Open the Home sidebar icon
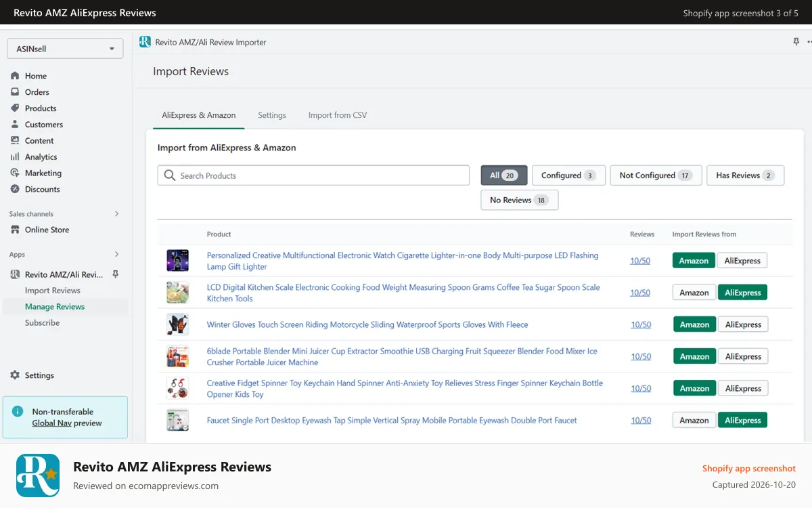 point(15,76)
